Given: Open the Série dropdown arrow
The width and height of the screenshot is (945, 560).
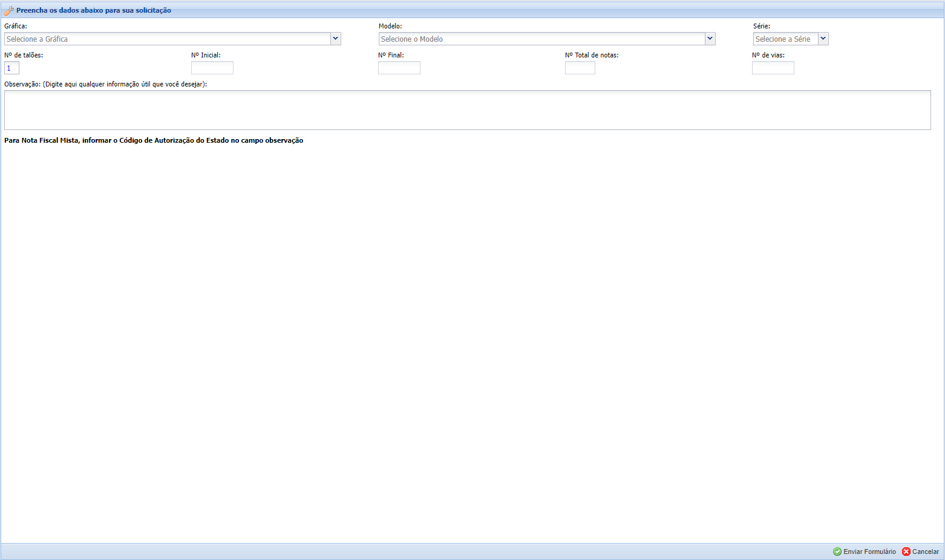Looking at the screenshot, I should coord(823,39).
